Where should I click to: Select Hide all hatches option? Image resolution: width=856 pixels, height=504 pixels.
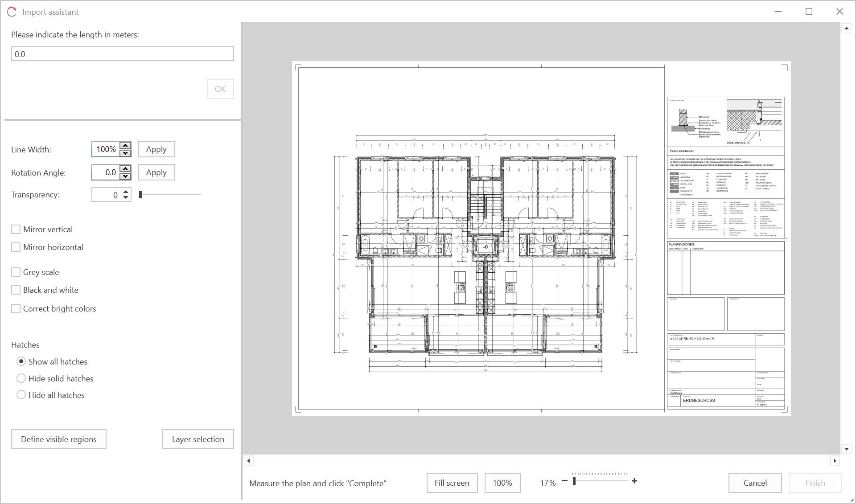point(21,395)
